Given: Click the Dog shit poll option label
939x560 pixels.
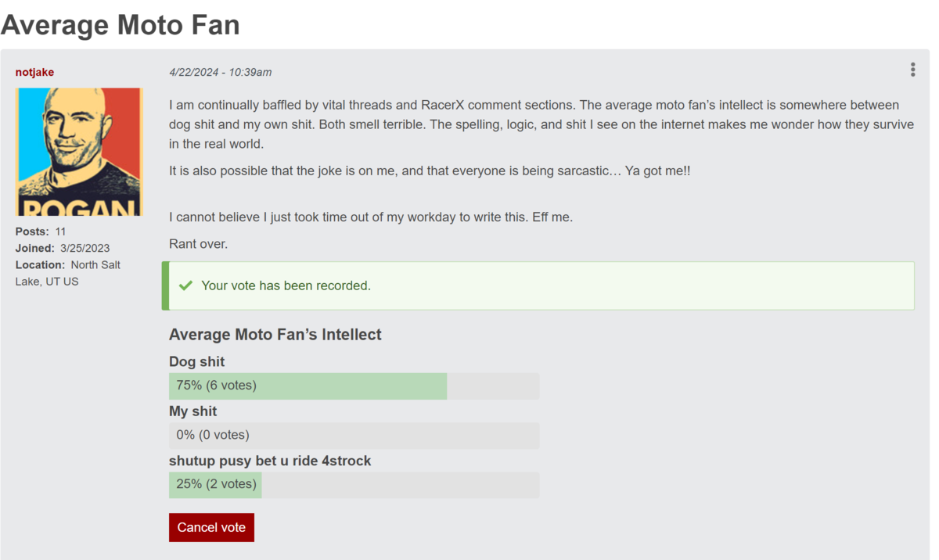Looking at the screenshot, I should [x=196, y=361].
